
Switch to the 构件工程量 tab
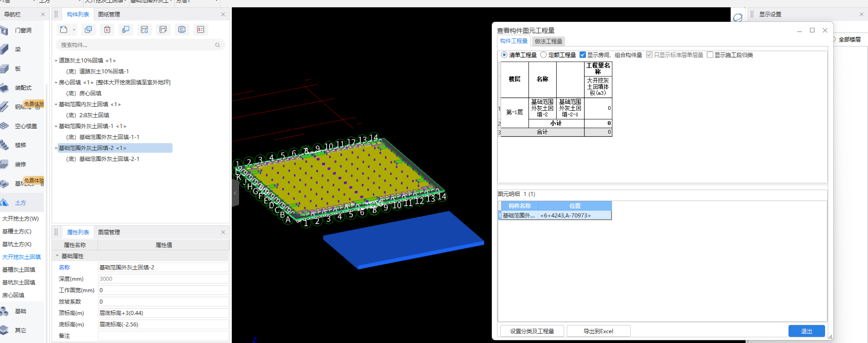coord(513,41)
